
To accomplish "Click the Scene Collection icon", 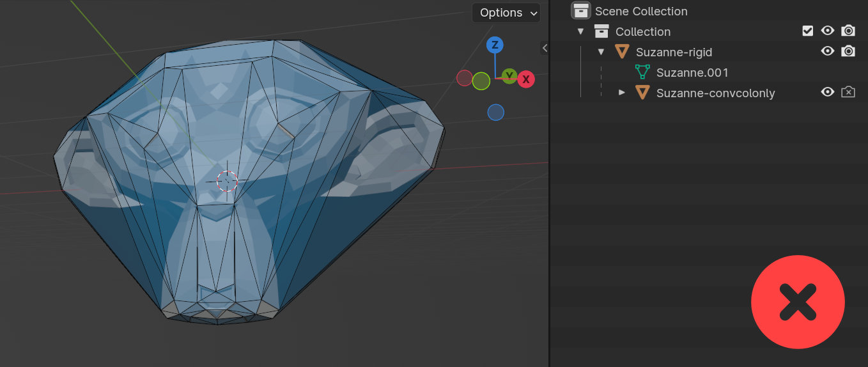I will (580, 11).
